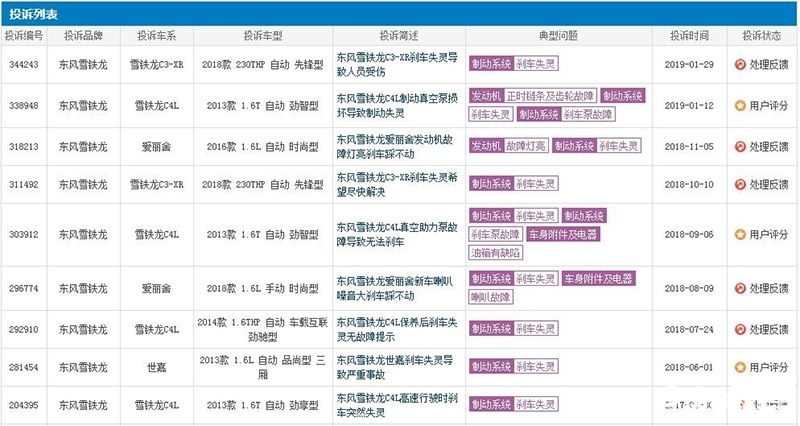800x426 pixels.
Task: Open complaint C4L高速行驶时刹车突然失灵
Action: click(x=397, y=405)
